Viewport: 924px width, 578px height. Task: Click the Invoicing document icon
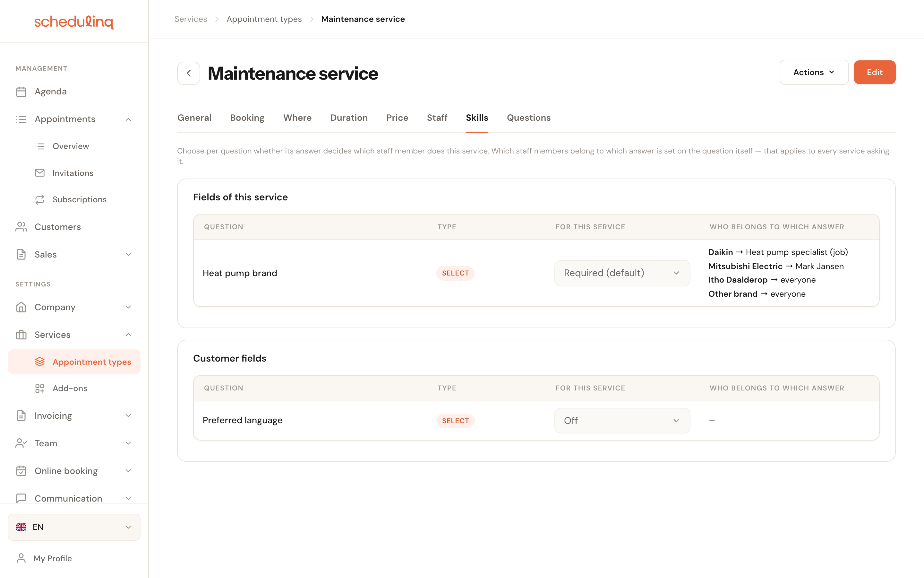click(21, 416)
